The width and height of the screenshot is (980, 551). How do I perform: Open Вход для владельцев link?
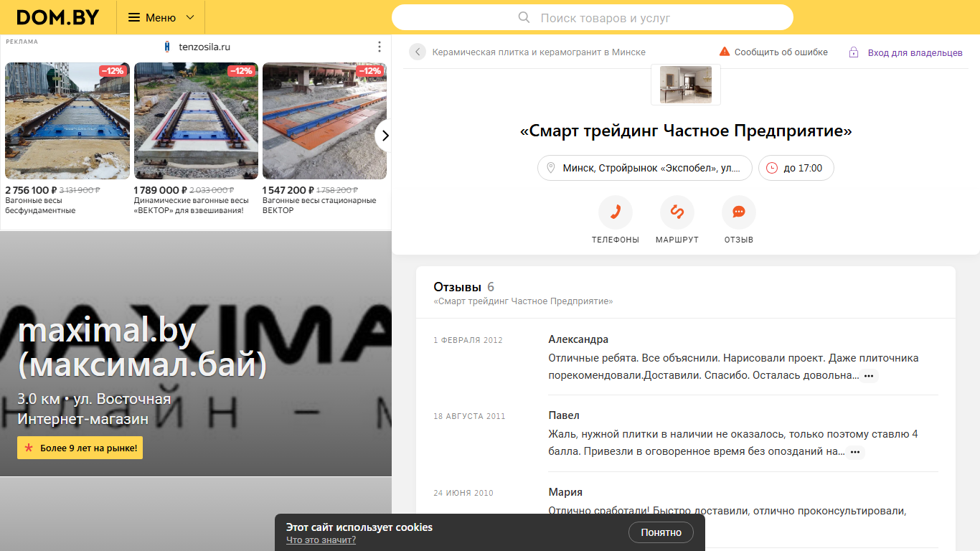(915, 52)
